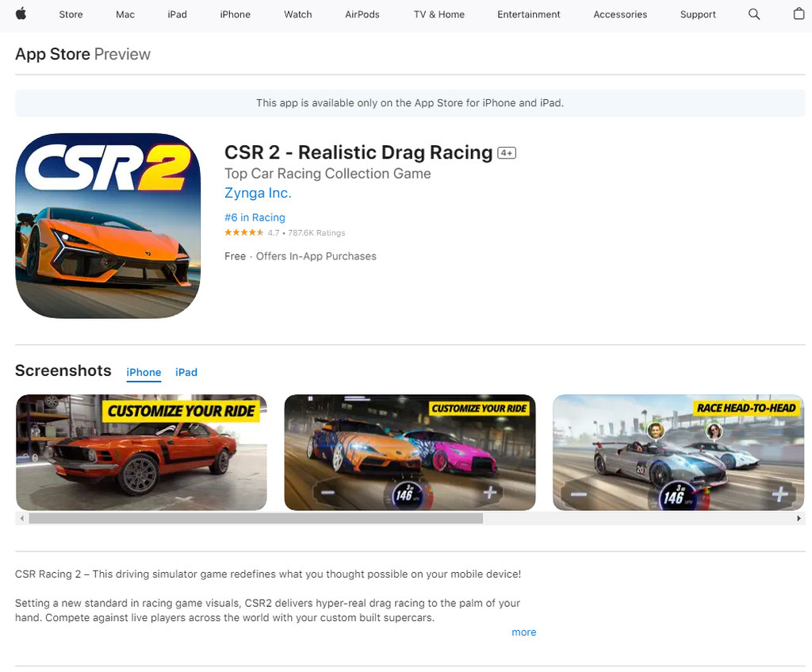The image size is (812, 672).
Task: Click the screenshot scrollbar left arrow
Action: 21,518
